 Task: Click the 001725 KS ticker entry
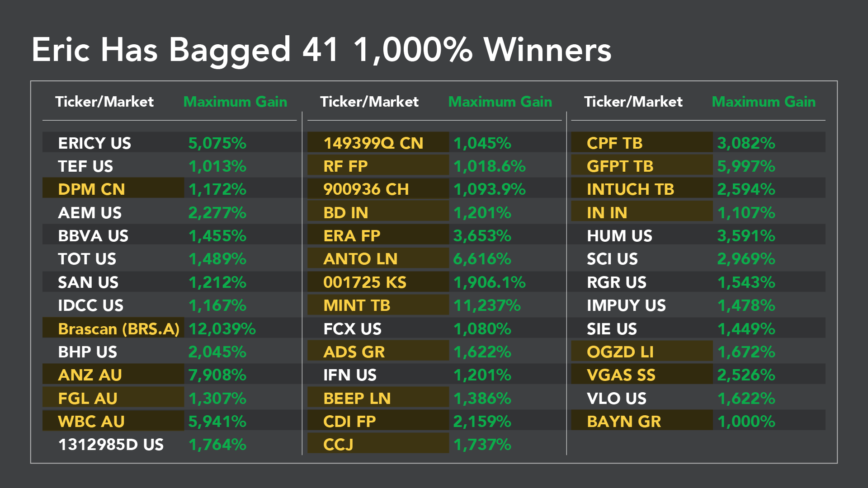click(364, 282)
